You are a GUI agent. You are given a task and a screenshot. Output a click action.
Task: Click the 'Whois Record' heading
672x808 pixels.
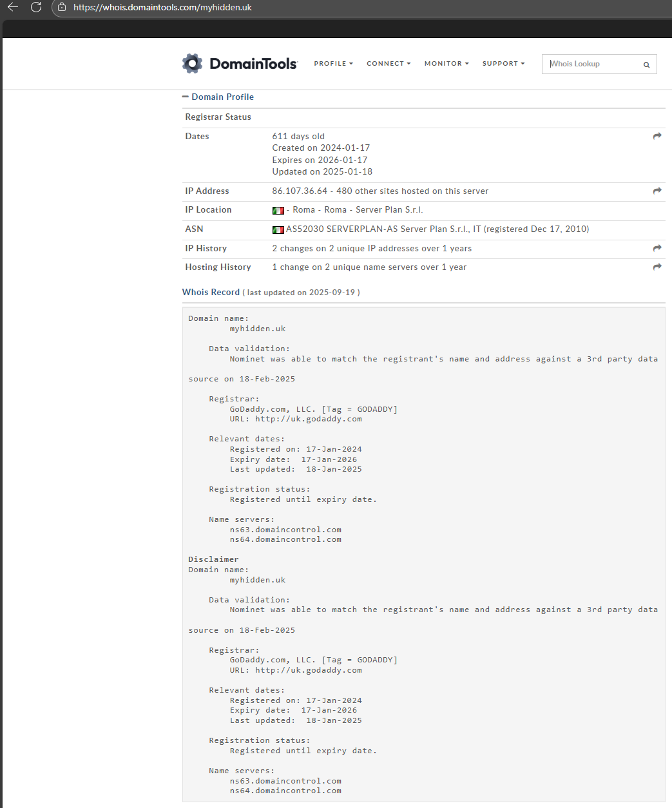point(211,293)
